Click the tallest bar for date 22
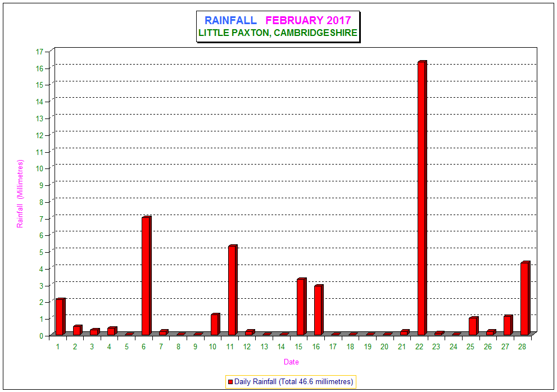 pos(422,198)
